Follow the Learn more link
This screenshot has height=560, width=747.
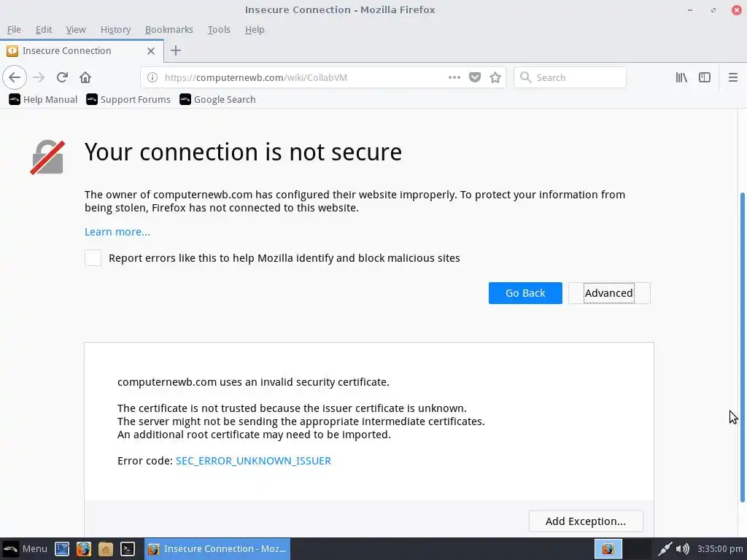click(117, 232)
